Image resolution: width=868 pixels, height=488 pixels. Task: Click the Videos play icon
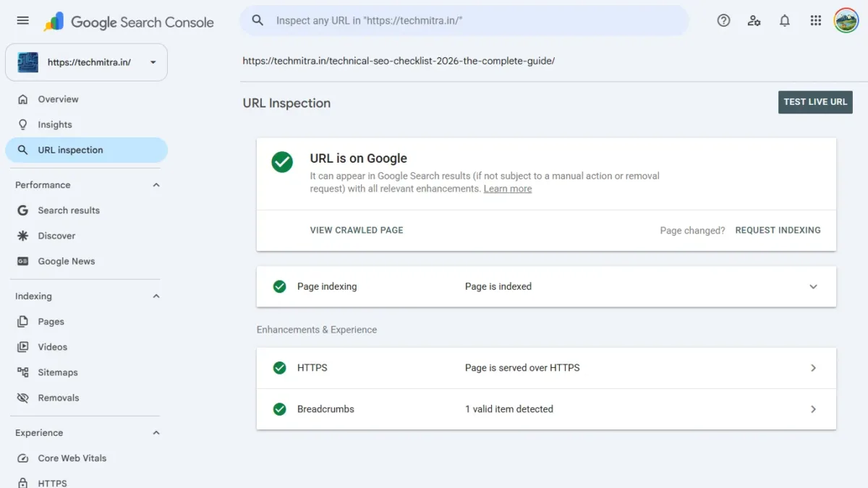[23, 347]
